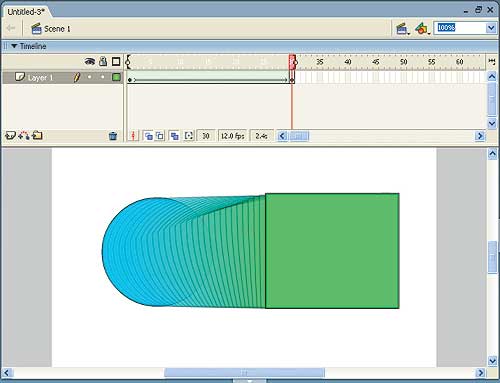Click the timeline horizontal scrollbar thumb
Screen dimensions: 500x383
(299, 136)
